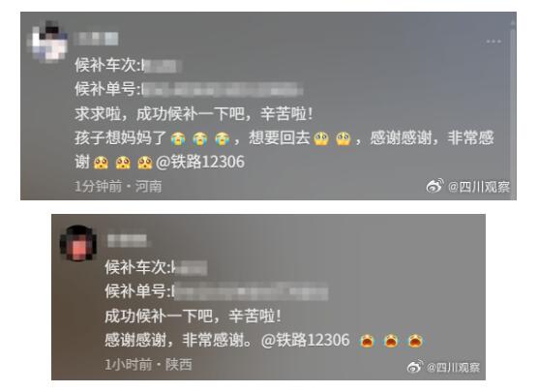Click pleading emoji after 想要回去
Image resolution: width=538 pixels, height=392 pixels.
pyautogui.click(x=321, y=138)
